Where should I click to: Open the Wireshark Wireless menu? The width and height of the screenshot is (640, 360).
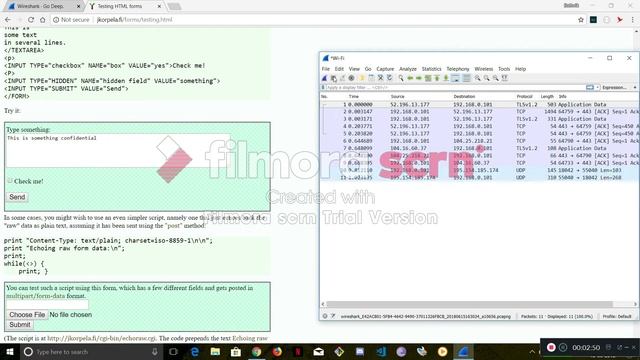click(x=484, y=69)
